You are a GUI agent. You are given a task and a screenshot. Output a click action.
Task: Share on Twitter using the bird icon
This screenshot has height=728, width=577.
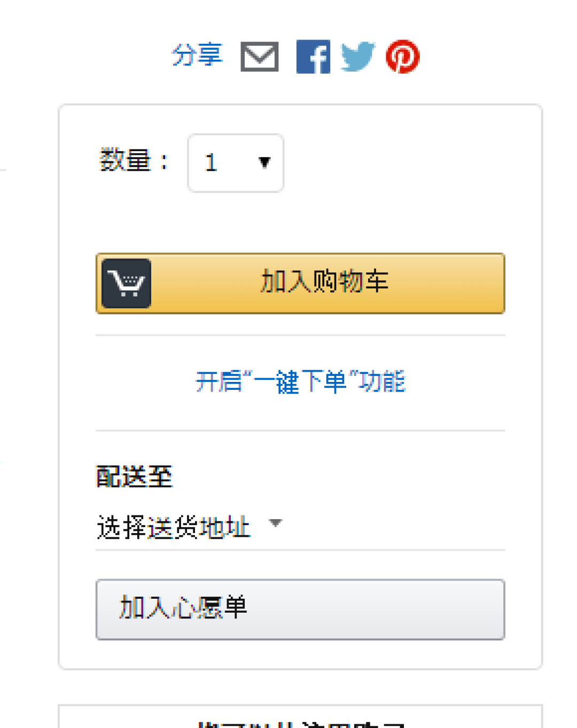(357, 56)
